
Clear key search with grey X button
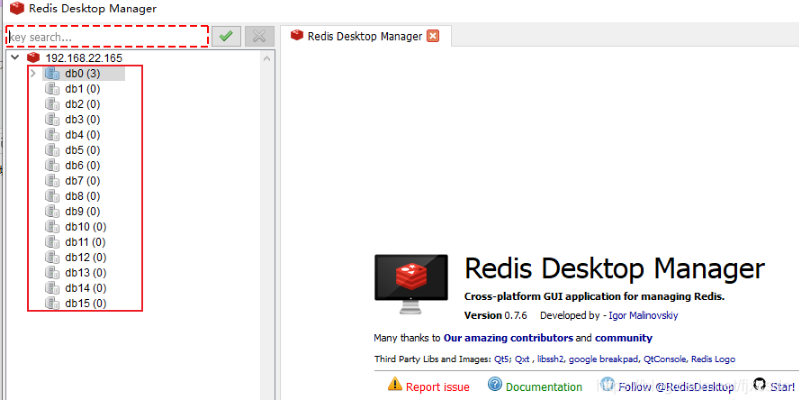[259, 37]
